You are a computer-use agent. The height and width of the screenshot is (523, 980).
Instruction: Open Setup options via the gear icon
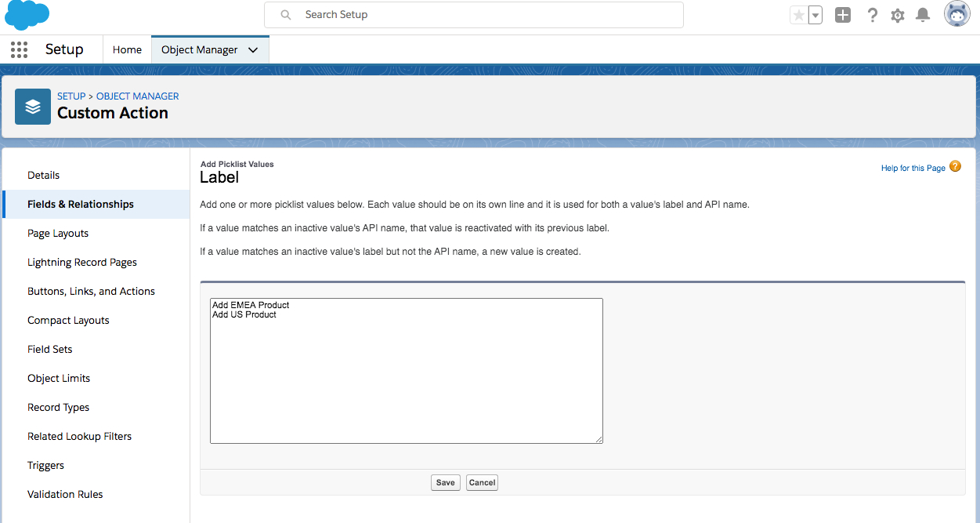(x=897, y=14)
